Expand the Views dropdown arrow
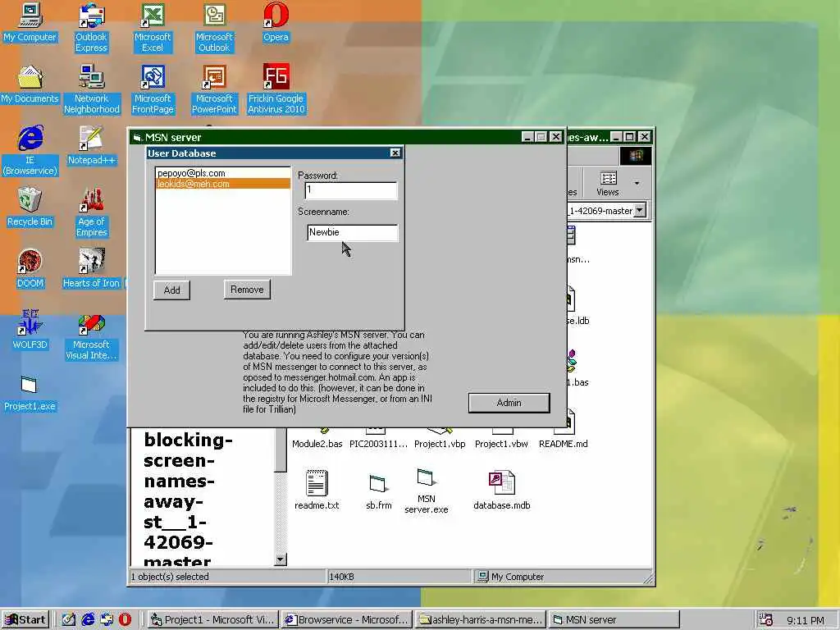The height and width of the screenshot is (630, 840). [637, 184]
